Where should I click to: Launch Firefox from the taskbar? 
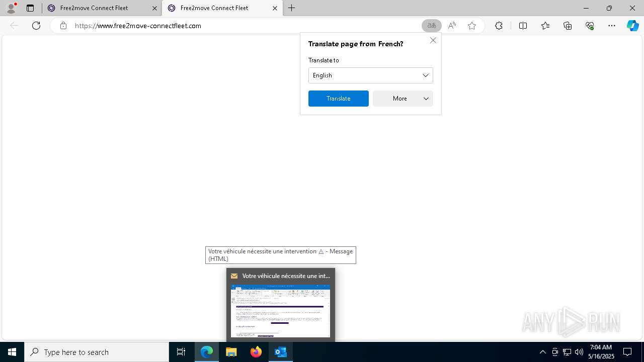coord(256,352)
